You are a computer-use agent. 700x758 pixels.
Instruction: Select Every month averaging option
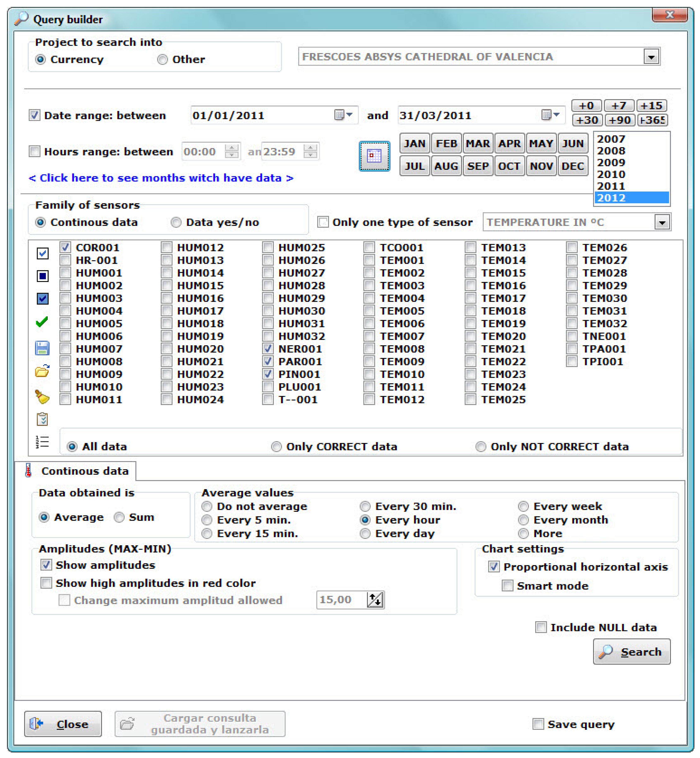[x=523, y=520]
